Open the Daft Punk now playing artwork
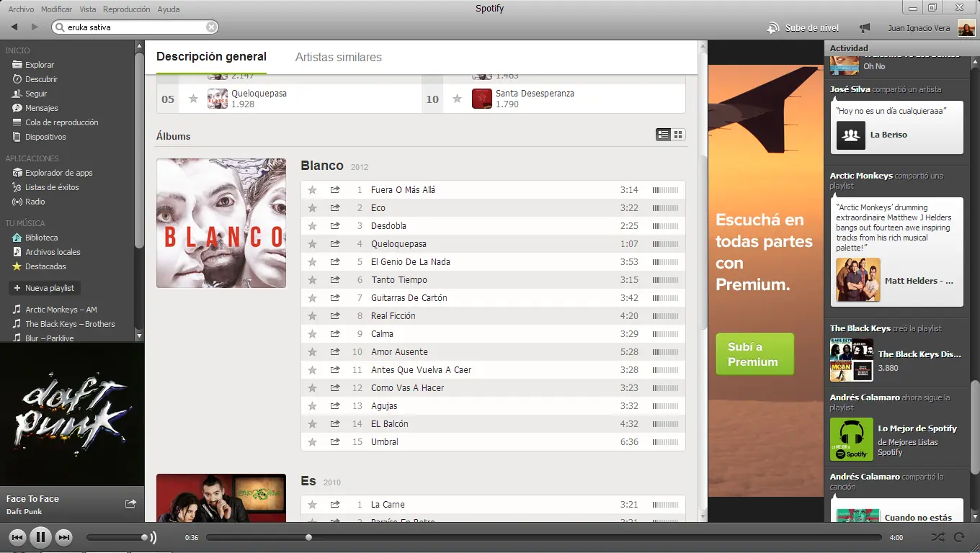 point(72,414)
